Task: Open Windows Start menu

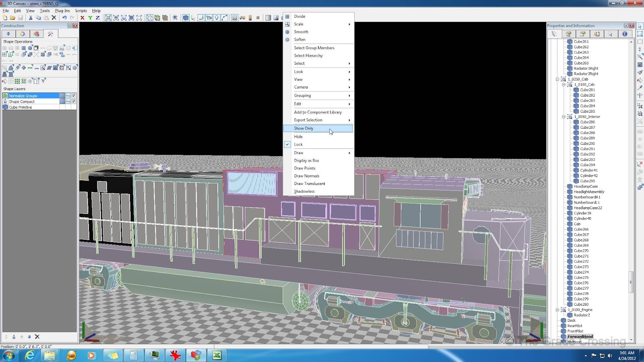Action: pyautogui.click(x=9, y=355)
